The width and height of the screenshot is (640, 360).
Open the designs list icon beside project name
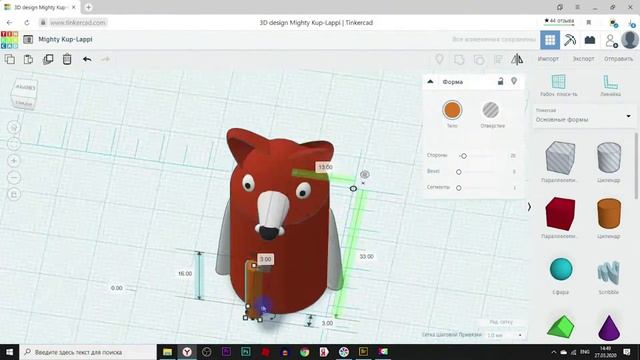pos(28,40)
